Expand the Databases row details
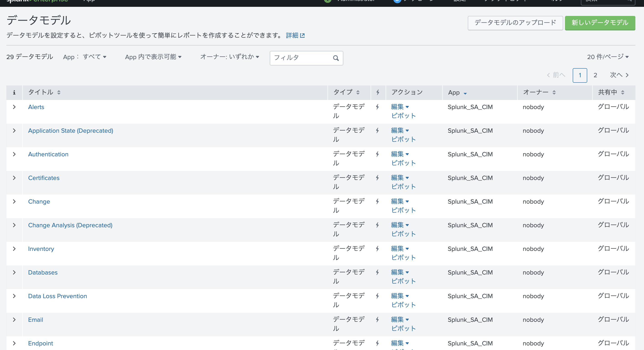 [x=14, y=272]
